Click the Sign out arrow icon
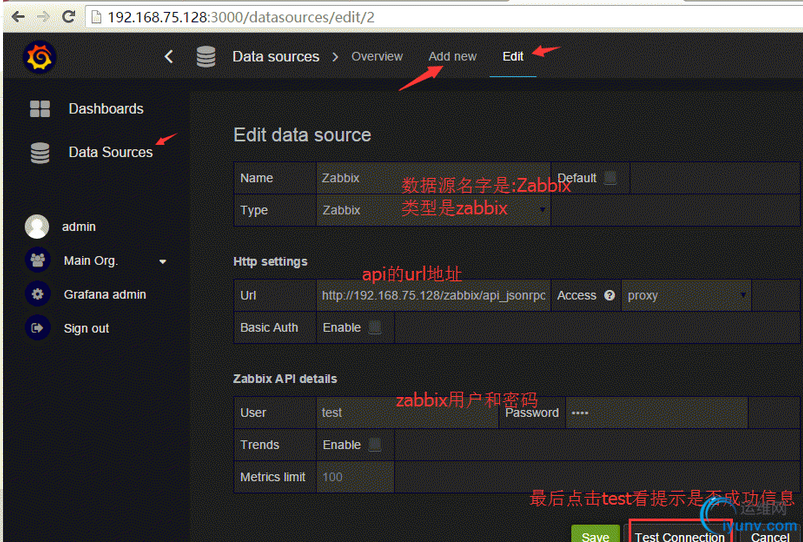803x542 pixels. click(37, 328)
